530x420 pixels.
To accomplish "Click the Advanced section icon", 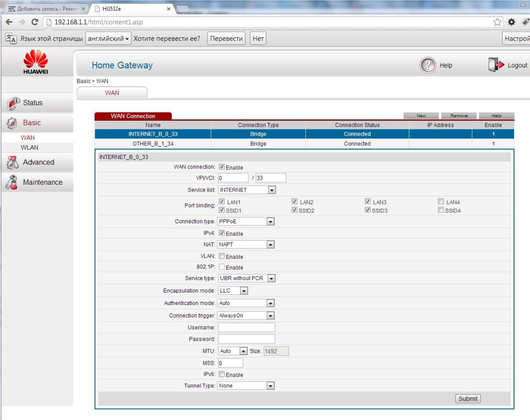I will pyautogui.click(x=12, y=163).
